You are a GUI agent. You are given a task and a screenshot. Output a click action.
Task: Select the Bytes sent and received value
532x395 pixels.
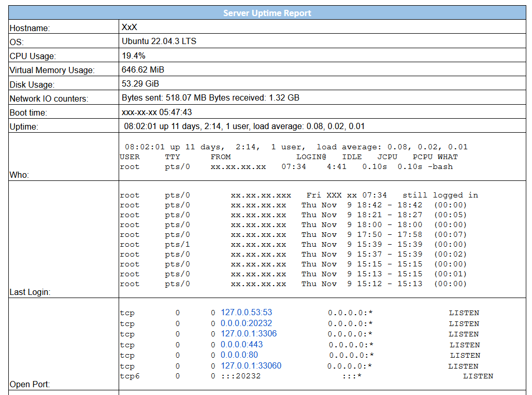pos(210,98)
